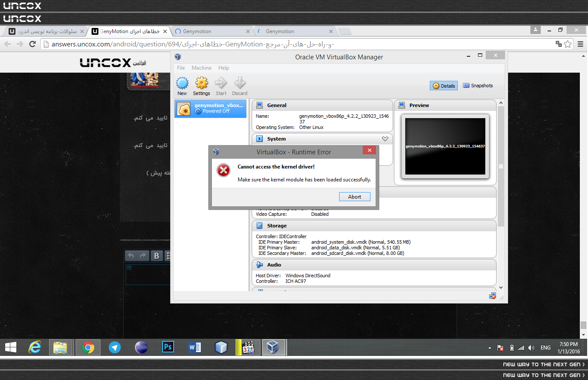
Task: Close the VirtualBox Runtime Error dialog
Action: pos(369,150)
